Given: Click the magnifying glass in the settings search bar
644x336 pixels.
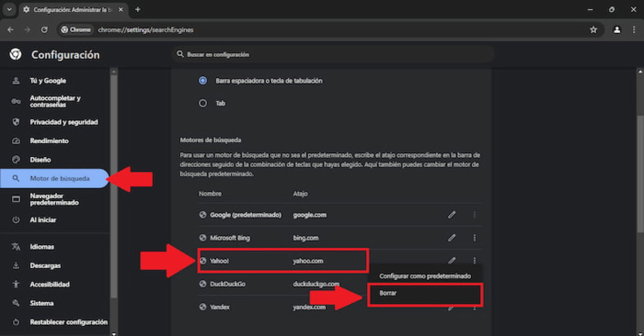Looking at the screenshot, I should point(180,54).
